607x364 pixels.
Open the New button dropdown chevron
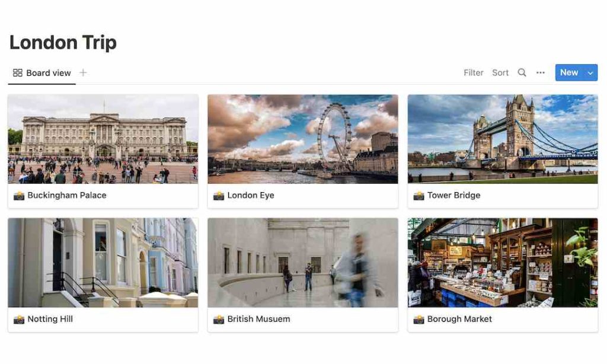click(590, 72)
